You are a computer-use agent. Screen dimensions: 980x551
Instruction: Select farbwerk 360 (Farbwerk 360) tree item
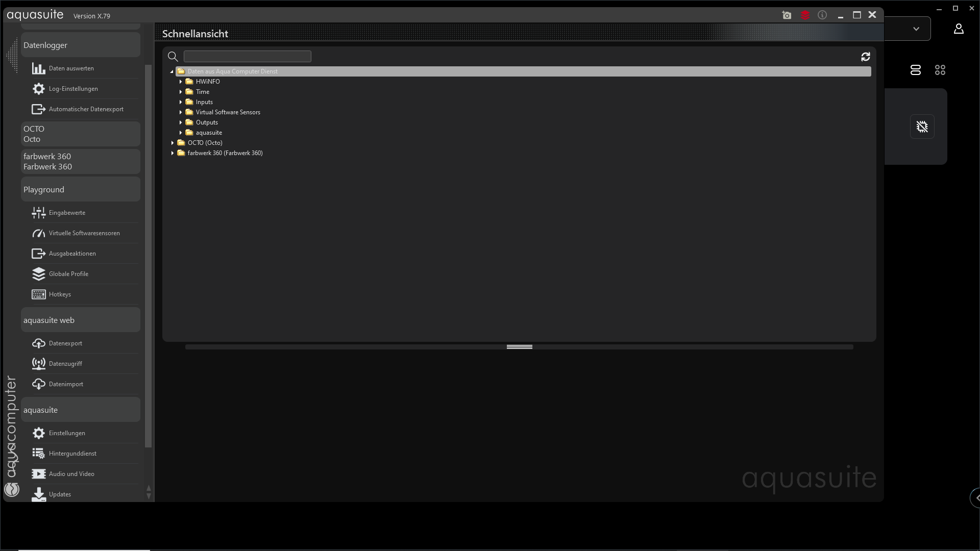[x=225, y=153]
